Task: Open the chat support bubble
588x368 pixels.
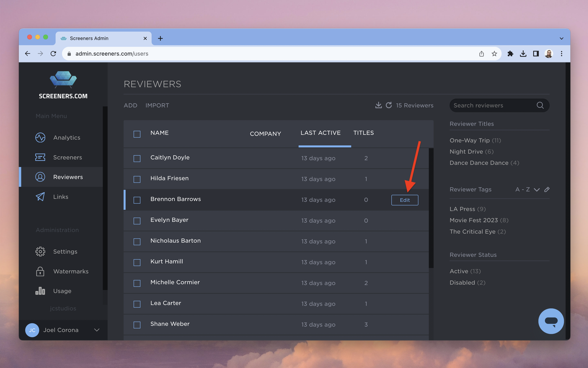Action: (551, 321)
